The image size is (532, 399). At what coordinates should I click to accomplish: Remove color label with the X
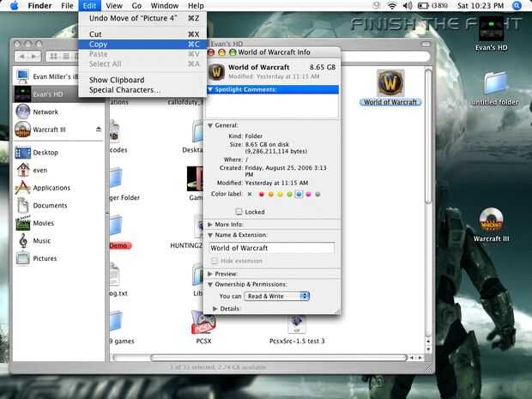click(x=250, y=195)
